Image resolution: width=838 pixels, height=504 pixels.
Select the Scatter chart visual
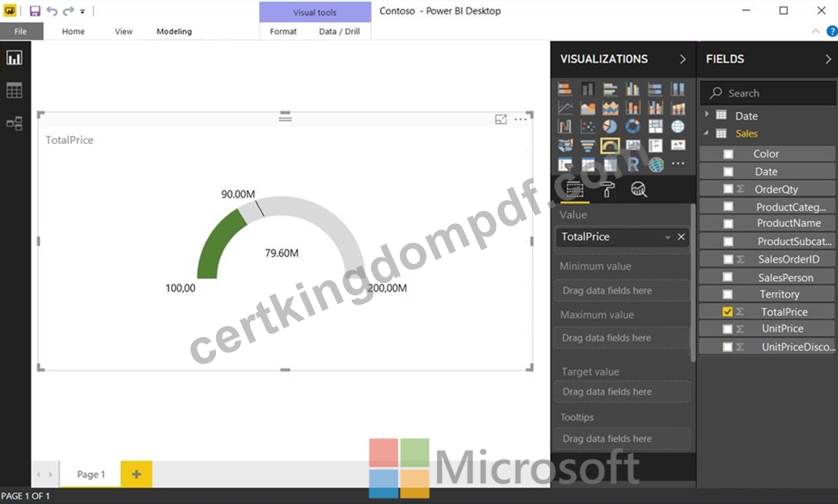coord(587,127)
